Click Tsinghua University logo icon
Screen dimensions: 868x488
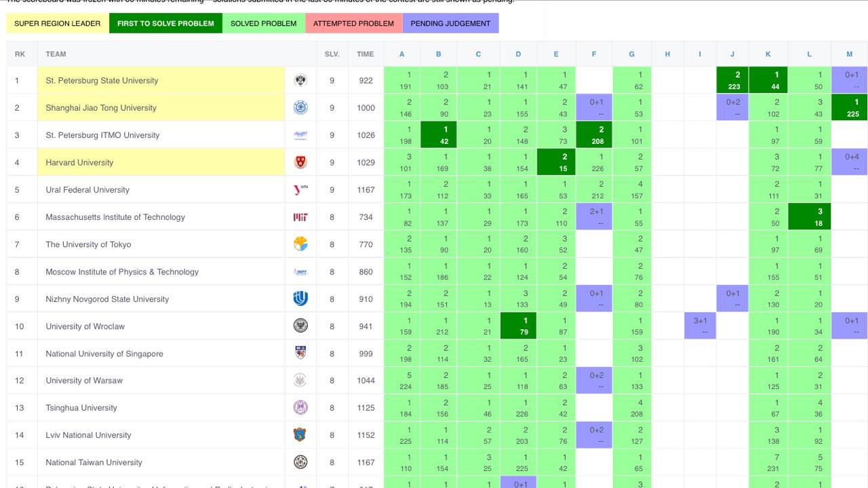300,408
